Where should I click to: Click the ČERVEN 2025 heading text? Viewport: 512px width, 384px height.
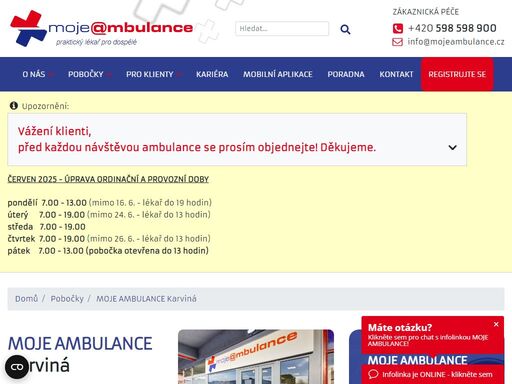coord(108,179)
